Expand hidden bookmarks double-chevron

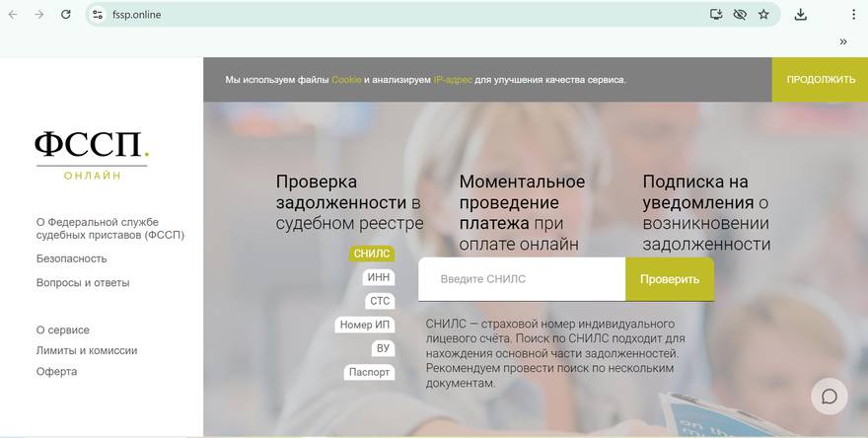tap(843, 41)
